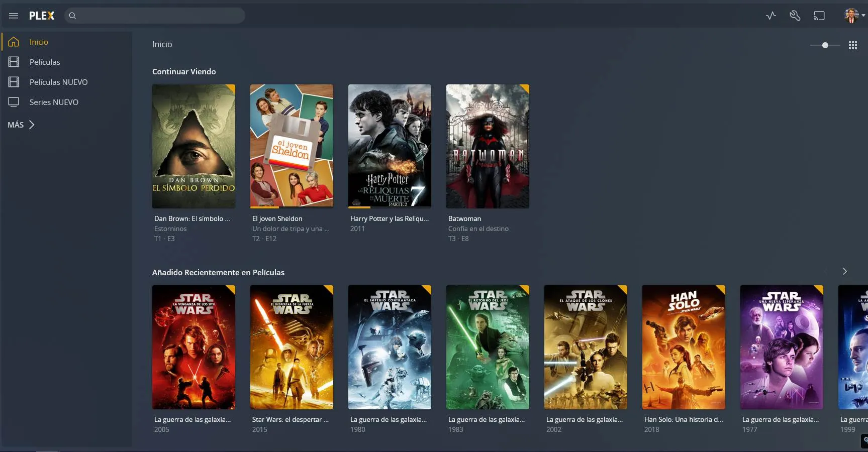The height and width of the screenshot is (452, 868).
Task: Click Un dolor de tripa y una episode link
Action: (x=291, y=229)
